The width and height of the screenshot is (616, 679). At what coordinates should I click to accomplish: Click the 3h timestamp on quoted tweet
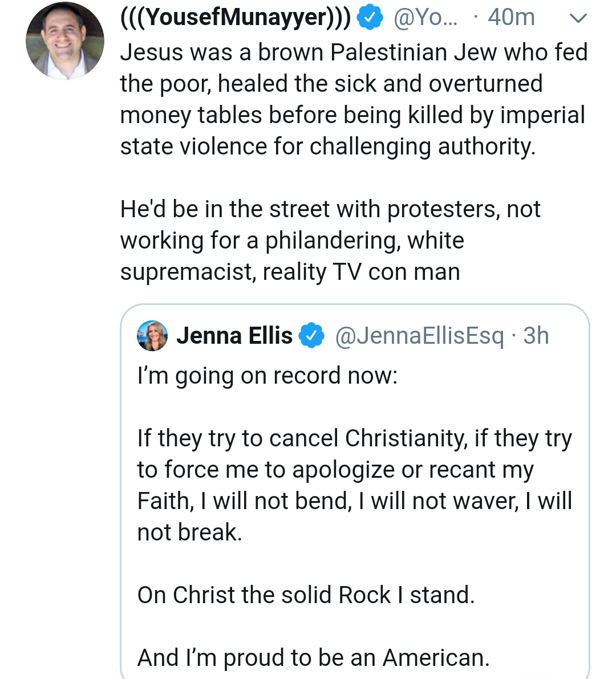tap(536, 336)
